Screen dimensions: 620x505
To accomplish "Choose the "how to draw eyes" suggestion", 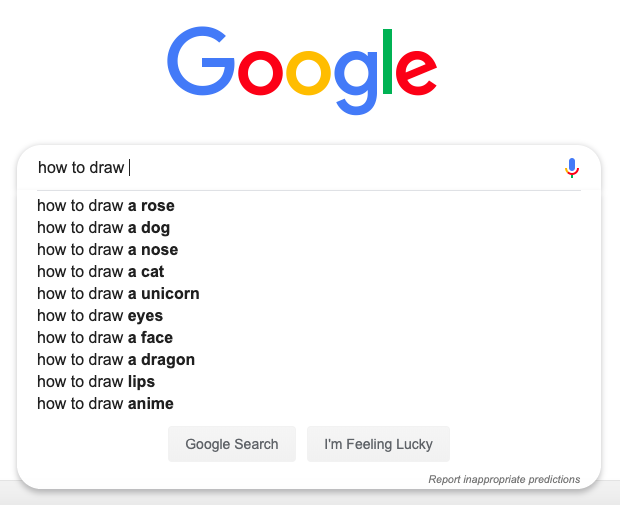I will [100, 316].
